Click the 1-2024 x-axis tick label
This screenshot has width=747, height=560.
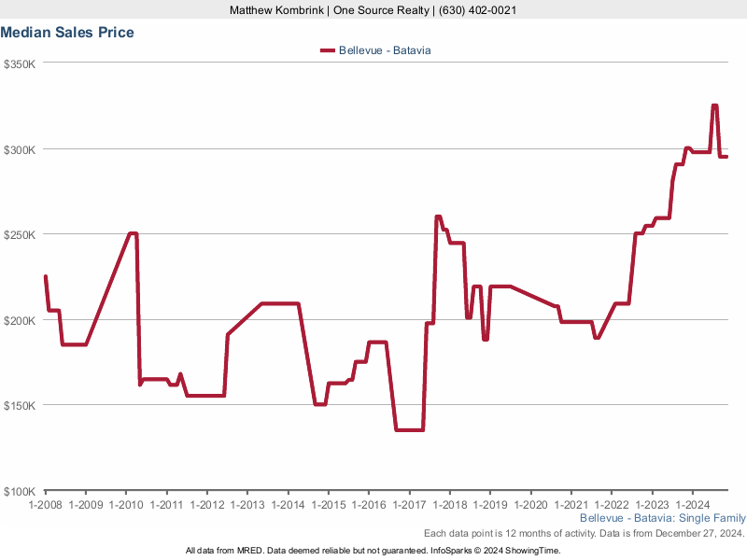[692, 505]
